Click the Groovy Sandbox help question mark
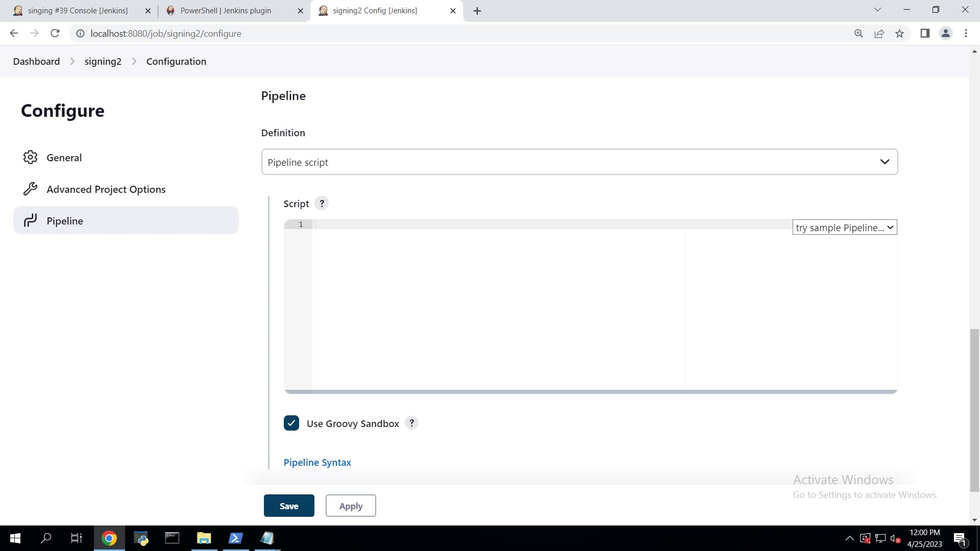Screen dimensions: 980x551 point(411,423)
